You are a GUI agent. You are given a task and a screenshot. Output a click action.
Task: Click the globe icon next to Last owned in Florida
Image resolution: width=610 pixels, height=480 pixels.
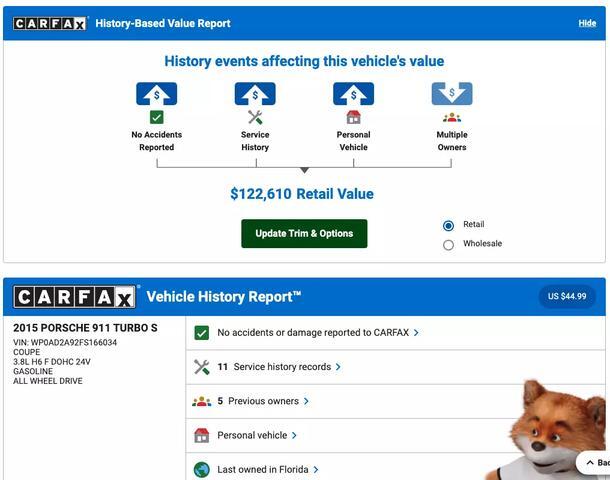coord(202,469)
